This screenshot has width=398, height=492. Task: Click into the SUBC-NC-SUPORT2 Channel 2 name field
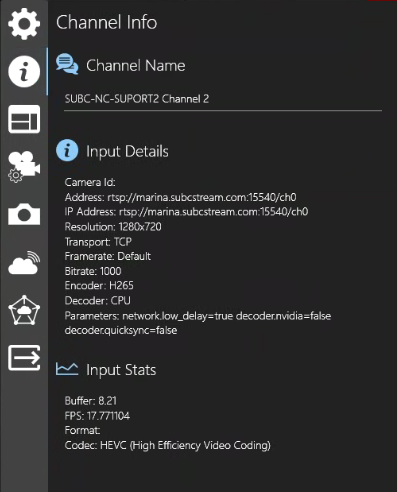[x=223, y=100]
